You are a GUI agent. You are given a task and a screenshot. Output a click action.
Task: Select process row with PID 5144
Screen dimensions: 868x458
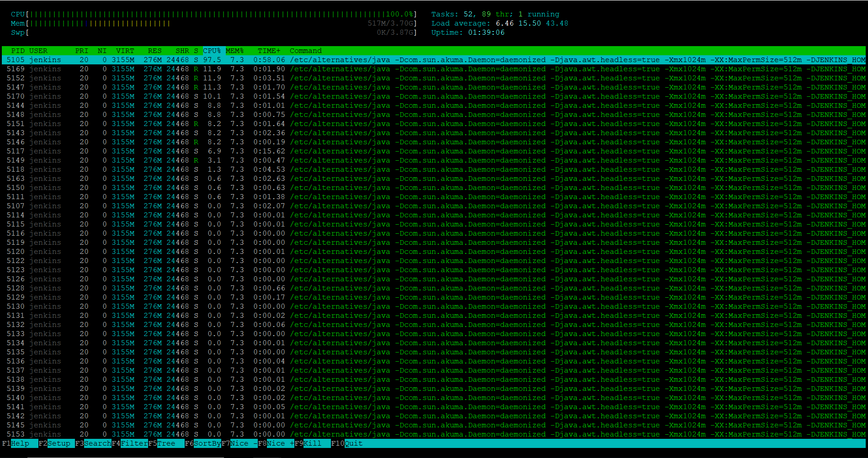point(434,105)
